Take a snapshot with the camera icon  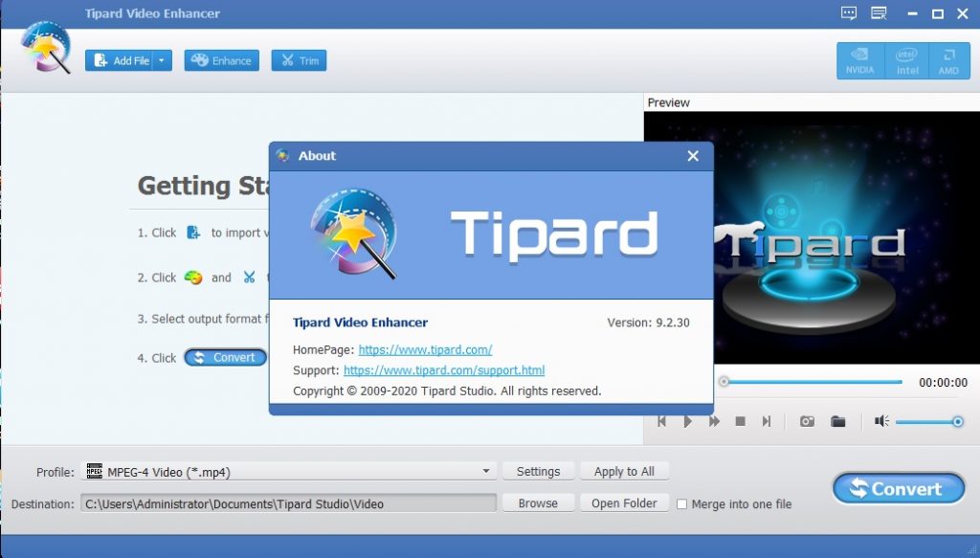coord(807,422)
